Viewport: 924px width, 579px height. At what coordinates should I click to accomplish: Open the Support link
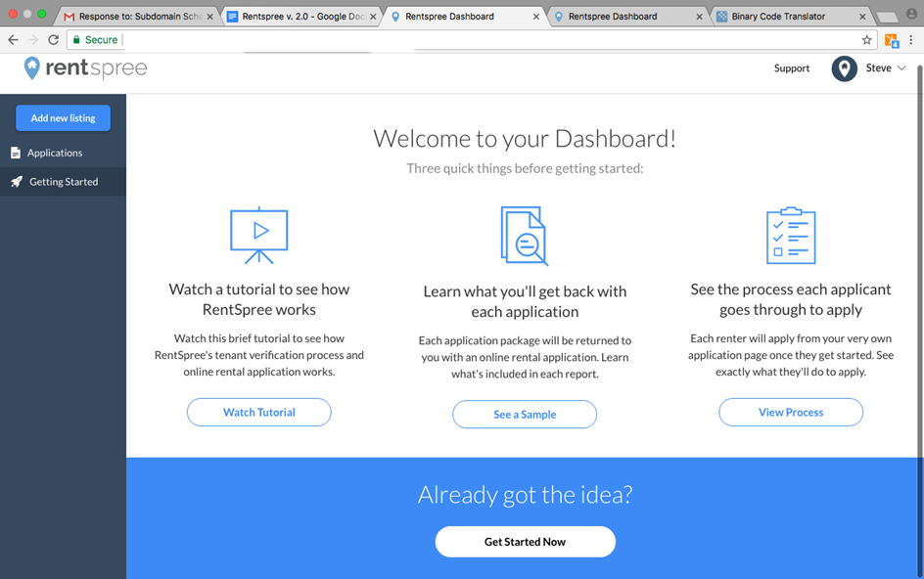tap(792, 68)
